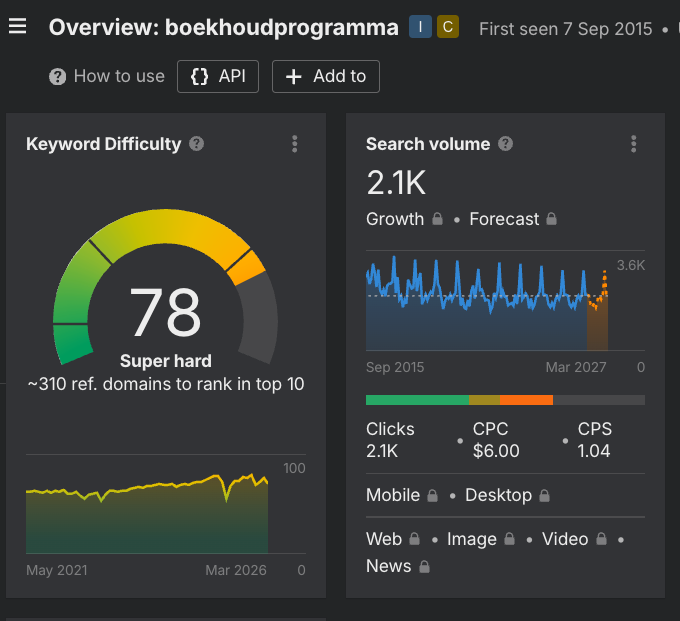Click the blue 'I' intent badge
Screen dimensions: 680x621
coord(420,27)
